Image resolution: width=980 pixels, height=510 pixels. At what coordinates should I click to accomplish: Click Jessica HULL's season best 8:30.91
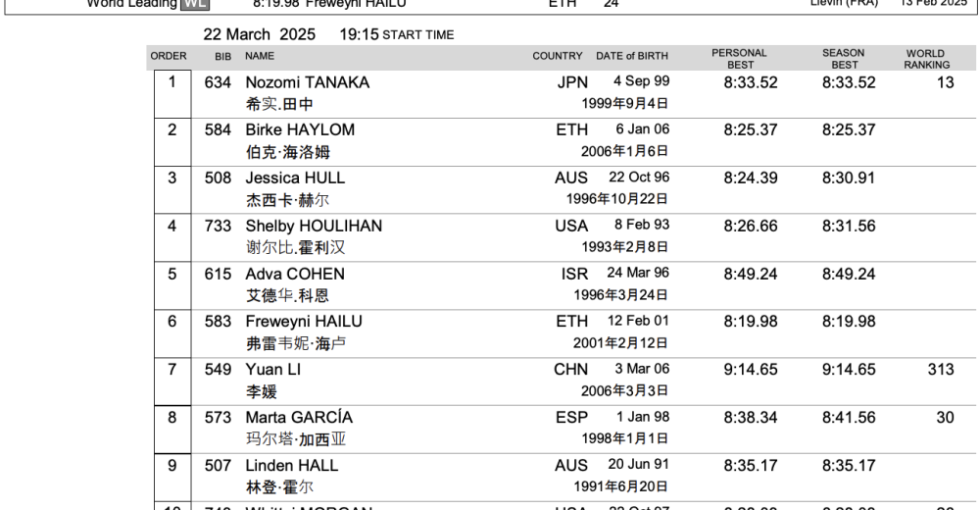(x=849, y=178)
